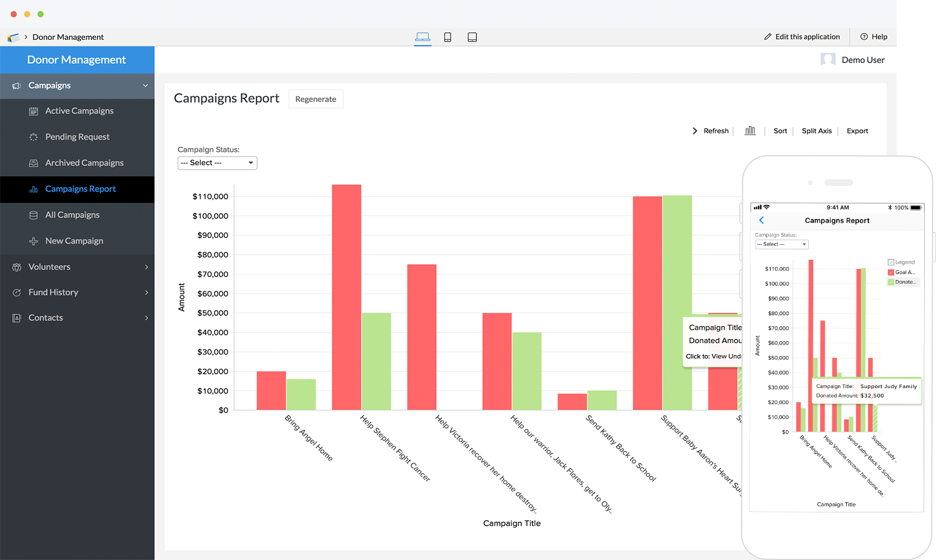Click the red bar for Help Victoria recover
Screen dimensions: 936x560
(421, 337)
